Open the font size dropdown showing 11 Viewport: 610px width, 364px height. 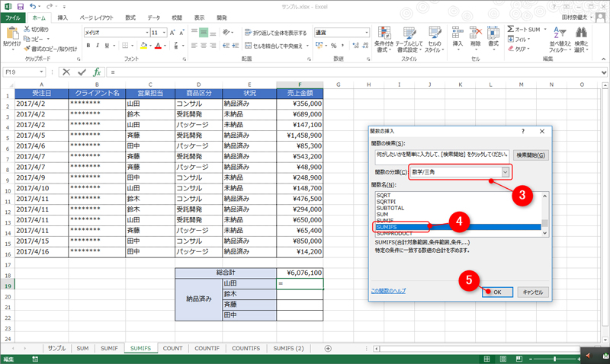click(x=164, y=33)
